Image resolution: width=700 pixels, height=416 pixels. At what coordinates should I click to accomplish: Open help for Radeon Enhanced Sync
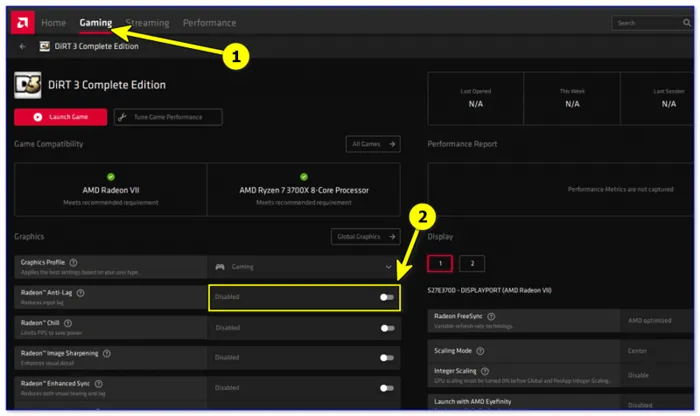[x=99, y=384]
